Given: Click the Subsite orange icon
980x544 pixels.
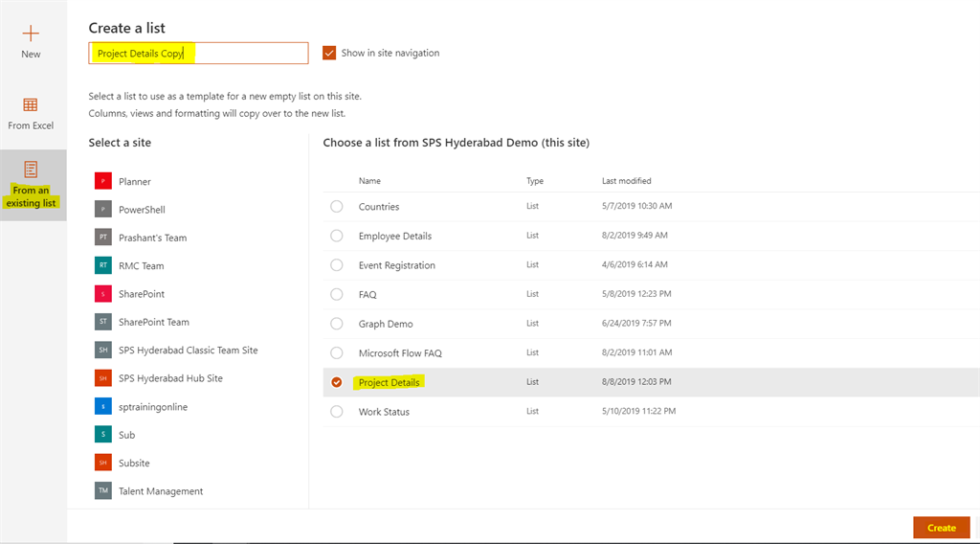Looking at the screenshot, I should tap(103, 463).
